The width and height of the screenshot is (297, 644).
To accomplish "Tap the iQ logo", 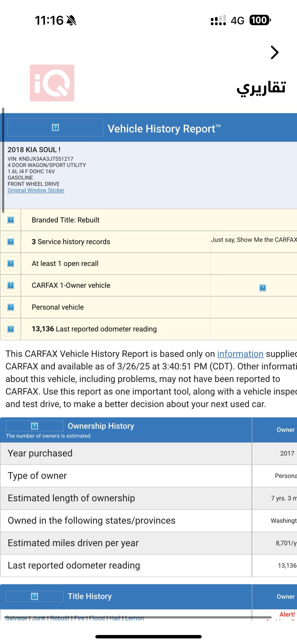I will coord(52,83).
